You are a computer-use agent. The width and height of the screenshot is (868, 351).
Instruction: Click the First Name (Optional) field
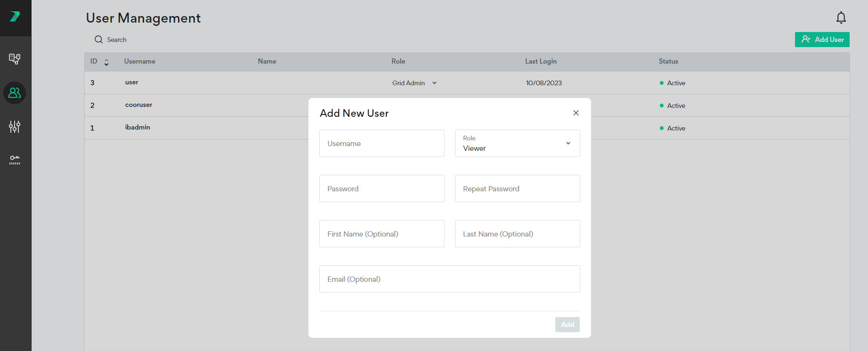click(381, 234)
